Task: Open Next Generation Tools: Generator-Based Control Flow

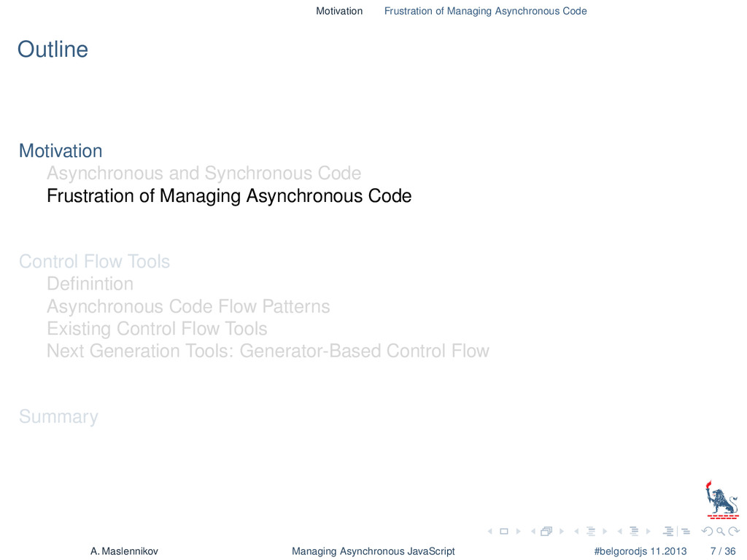Action: 268,351
